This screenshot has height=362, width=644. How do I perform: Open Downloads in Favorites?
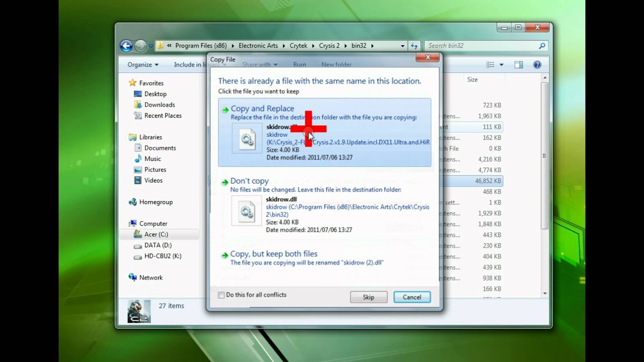[159, 105]
